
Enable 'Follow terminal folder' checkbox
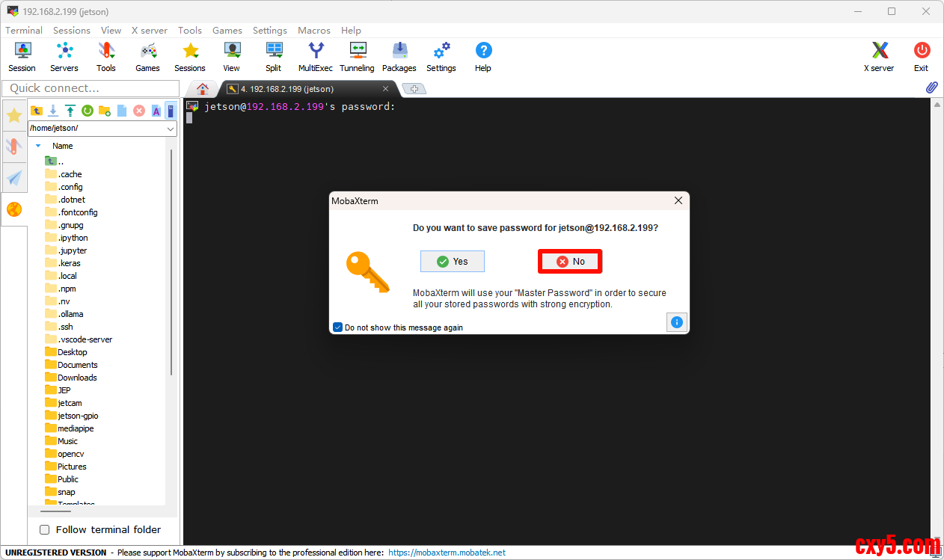(x=44, y=529)
